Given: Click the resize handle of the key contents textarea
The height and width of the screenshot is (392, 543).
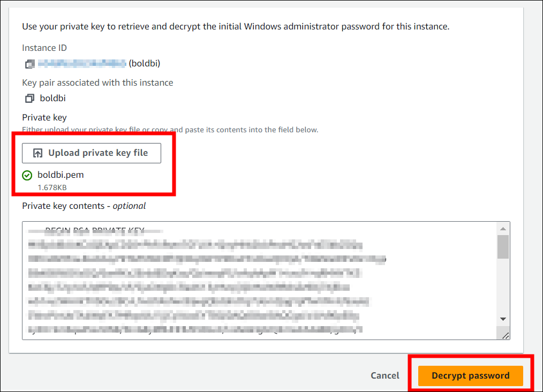Looking at the screenshot, I should (506, 335).
